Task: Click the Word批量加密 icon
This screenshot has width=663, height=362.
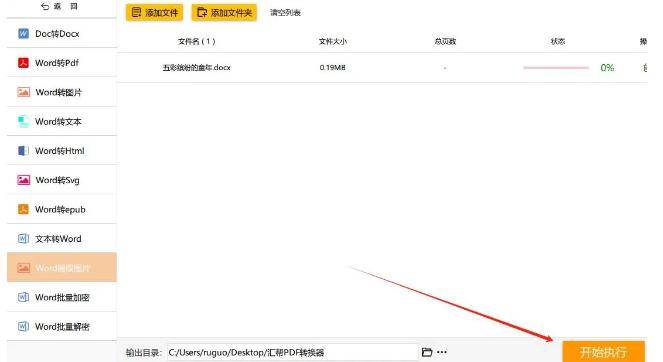Action: (23, 297)
